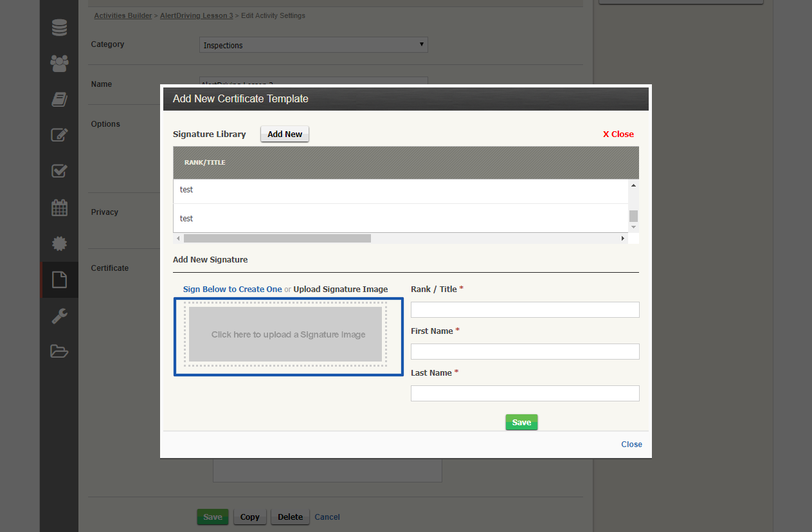Click X Close in the modal header
Screen dimensions: 812x532
618,134
